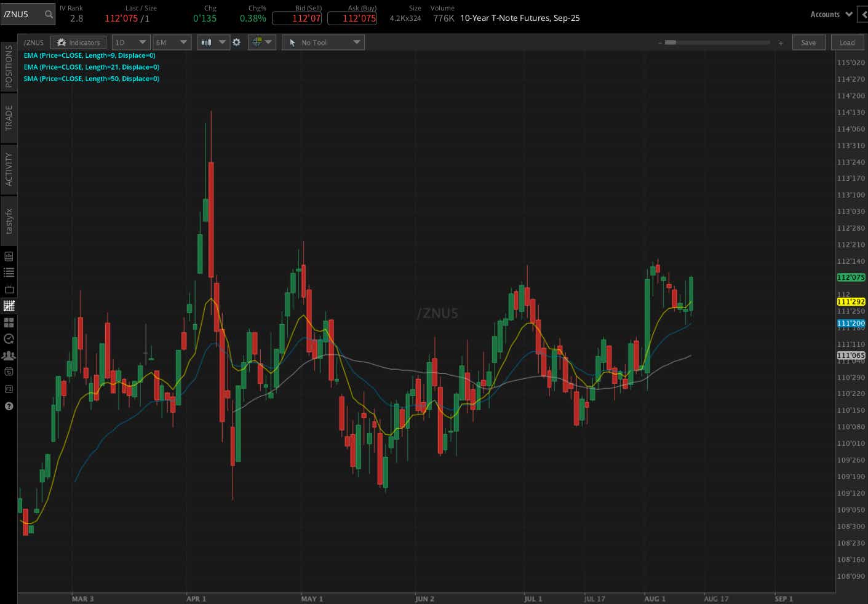Click the JUN 2 date axis label
Viewport: 868px width, 604px height.
click(424, 598)
